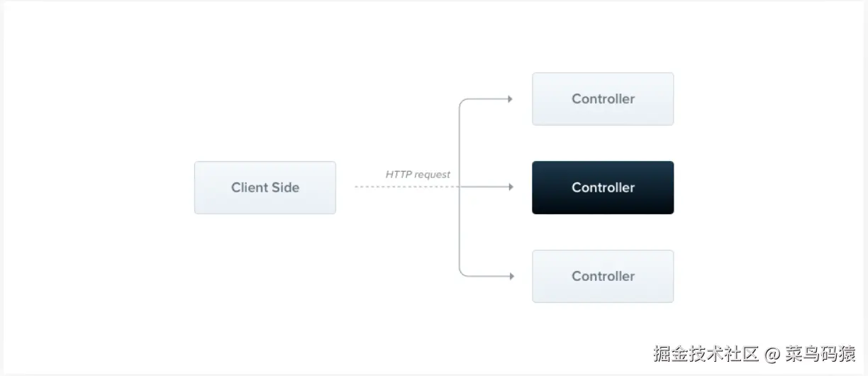Click the HTTP request label

(x=418, y=175)
